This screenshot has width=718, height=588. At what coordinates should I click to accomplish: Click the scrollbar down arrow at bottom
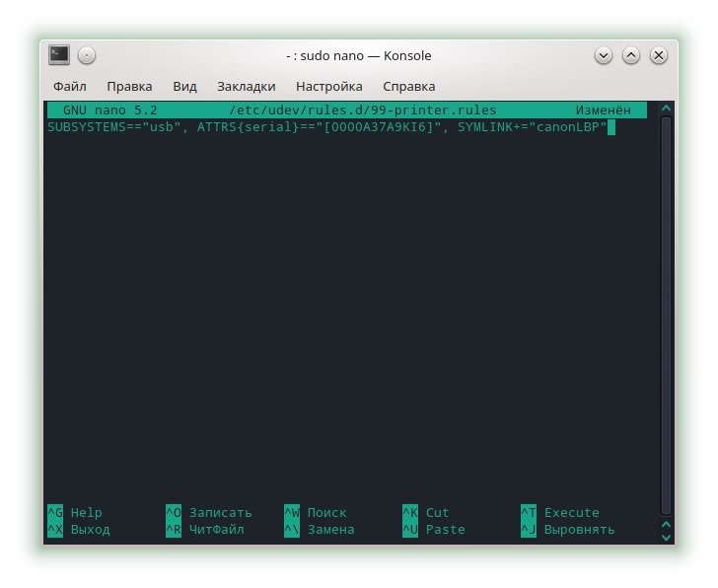666,537
